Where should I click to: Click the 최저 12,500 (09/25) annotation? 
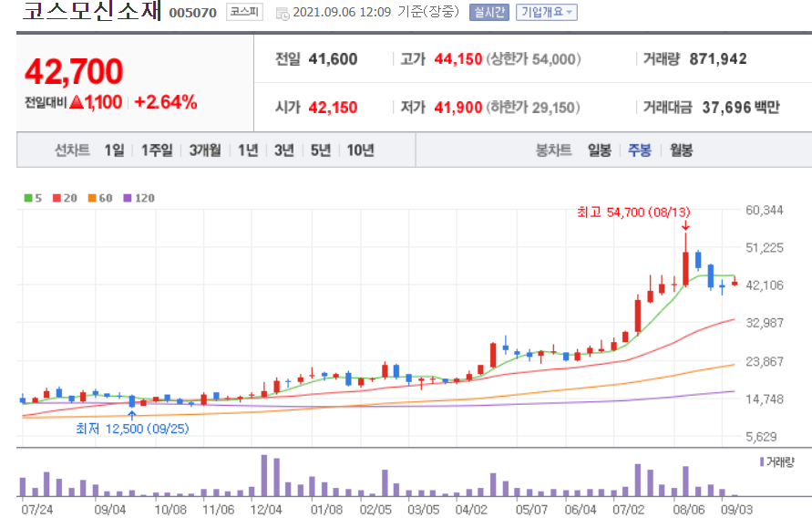[x=132, y=429]
